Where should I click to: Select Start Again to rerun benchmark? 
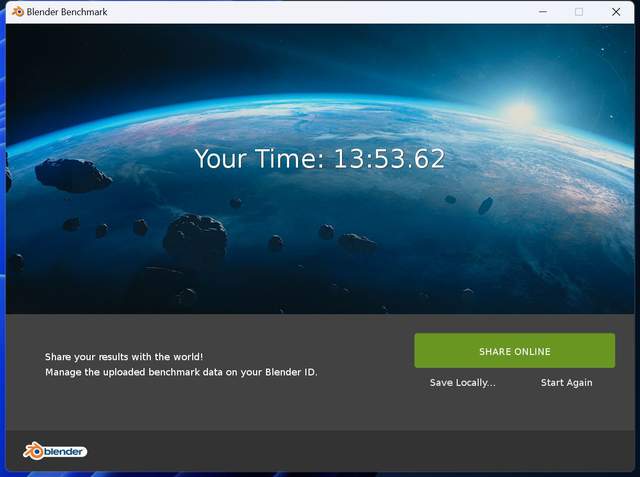(x=566, y=383)
